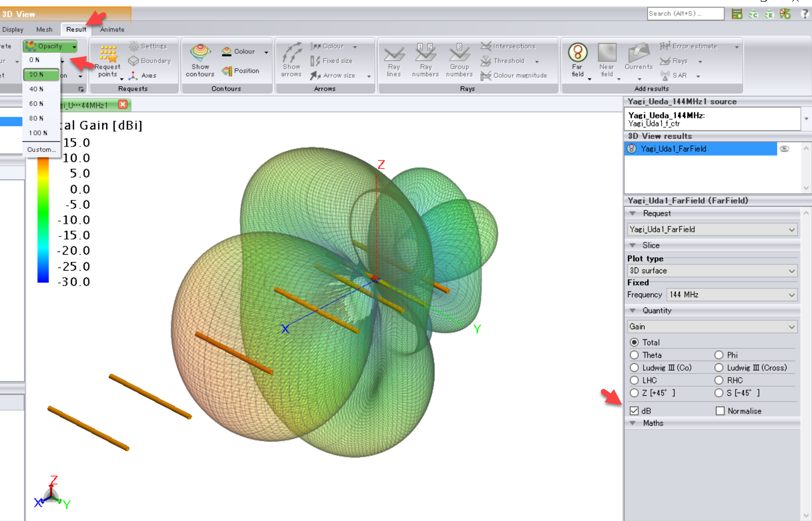Choose 0 % opacity
Image resolution: width=812 pixels, height=521 pixels.
[x=41, y=60]
